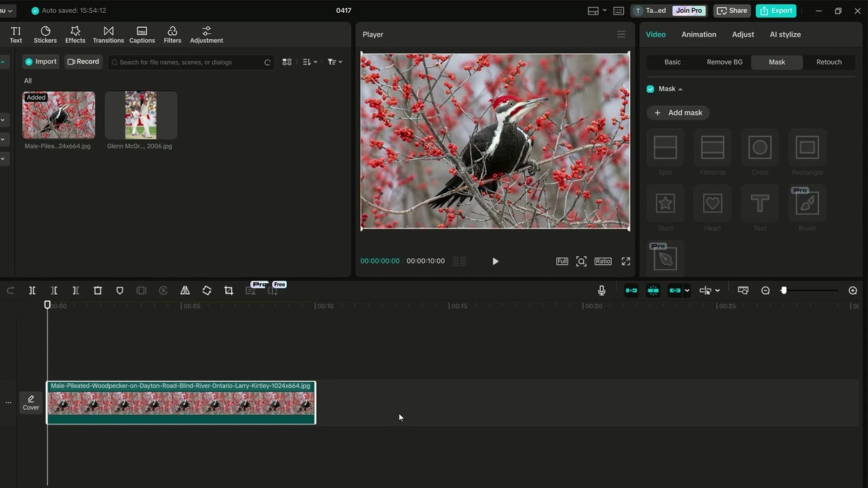This screenshot has height=488, width=868.
Task: Open the Stickers panel
Action: [x=45, y=35]
